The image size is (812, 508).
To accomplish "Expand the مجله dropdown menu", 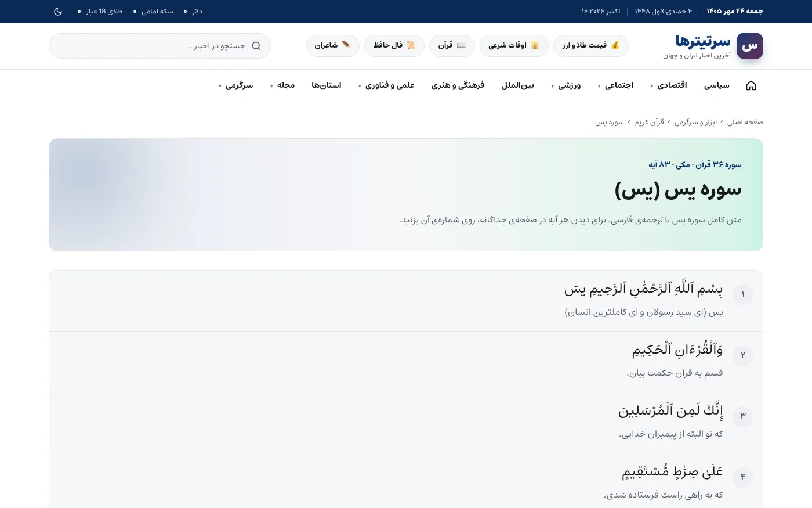I will tap(282, 85).
